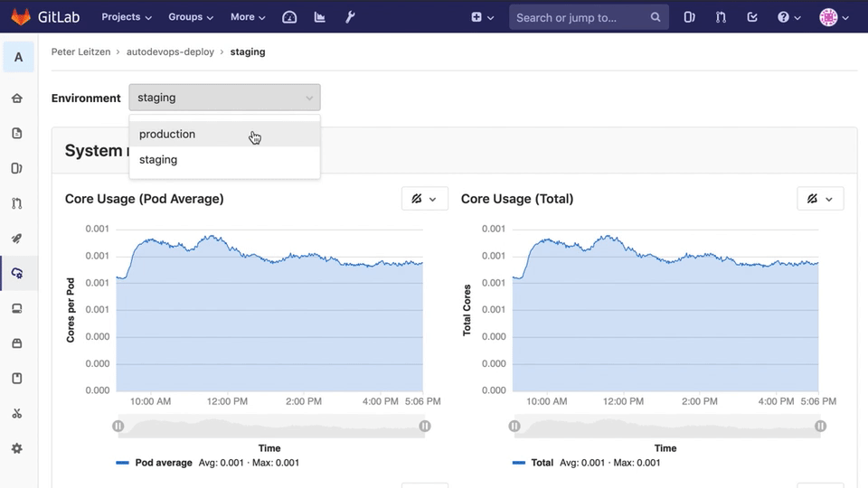
Task: Open the admin wrench icon
Action: click(x=350, y=17)
